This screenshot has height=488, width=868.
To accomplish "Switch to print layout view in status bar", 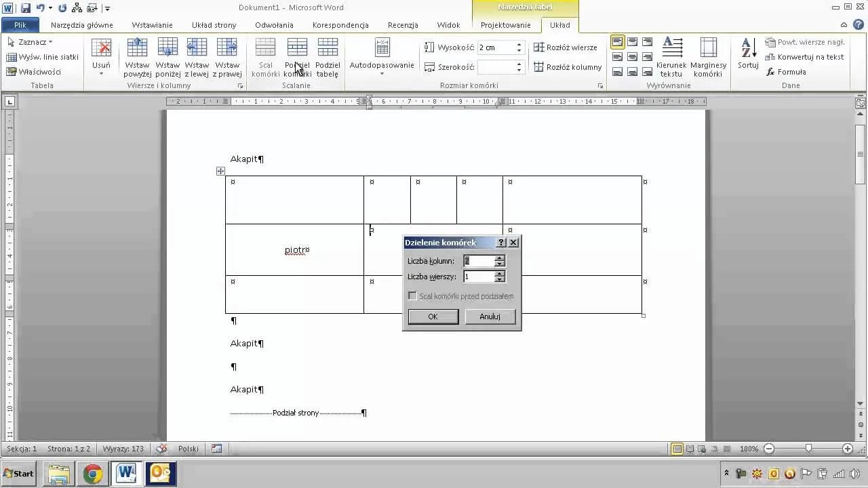I will pyautogui.click(x=677, y=449).
